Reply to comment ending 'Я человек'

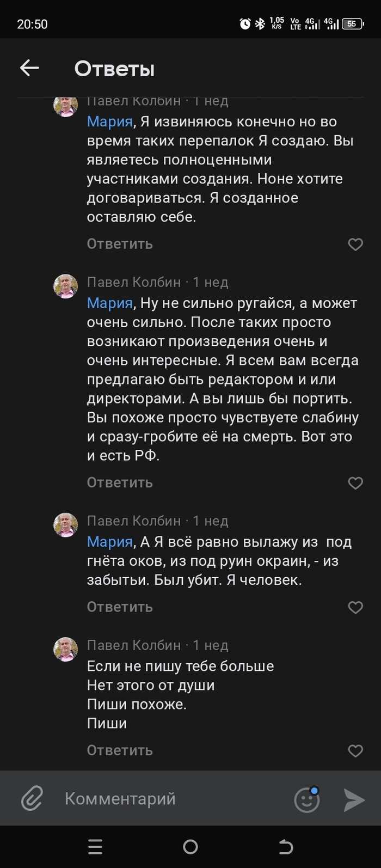pyautogui.click(x=120, y=607)
